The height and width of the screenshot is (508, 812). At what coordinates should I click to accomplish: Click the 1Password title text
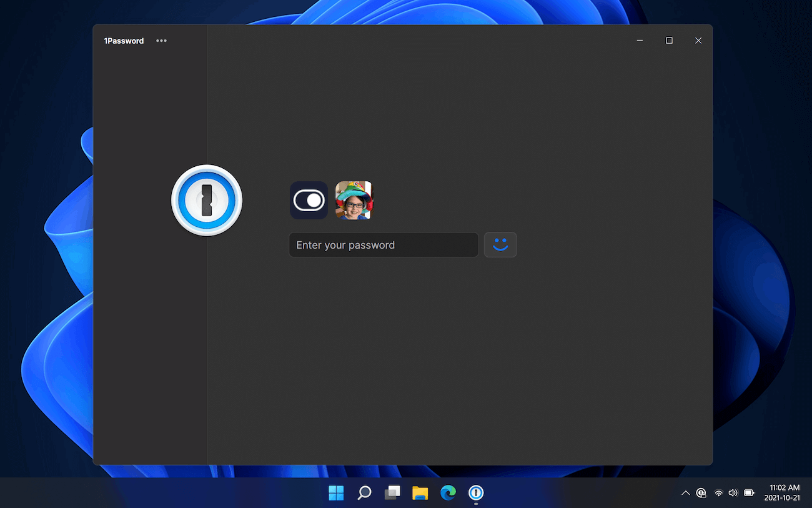(x=124, y=41)
